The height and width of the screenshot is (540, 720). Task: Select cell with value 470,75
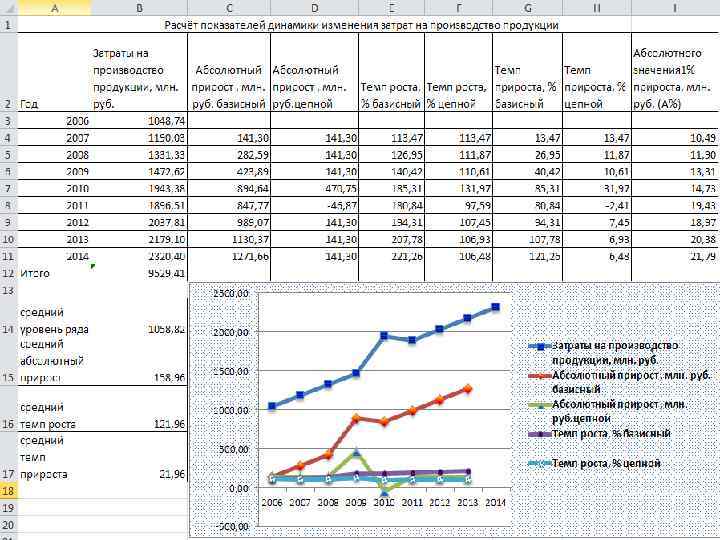315,188
